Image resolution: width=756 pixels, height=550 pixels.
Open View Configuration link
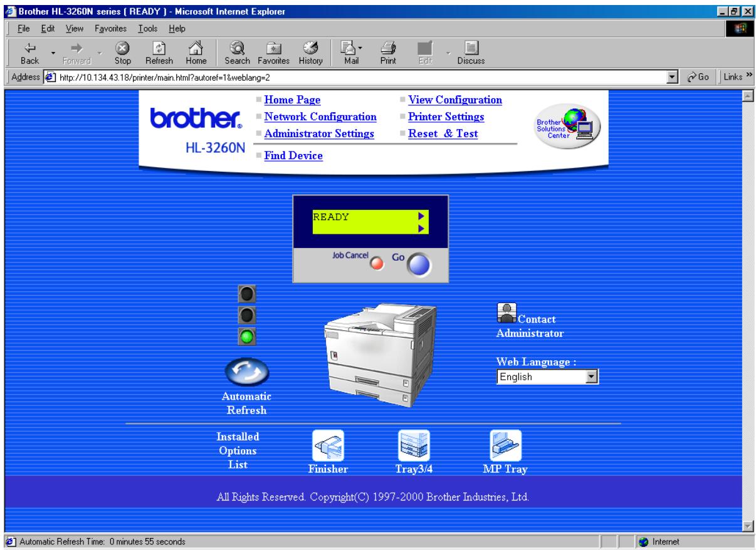coord(455,100)
